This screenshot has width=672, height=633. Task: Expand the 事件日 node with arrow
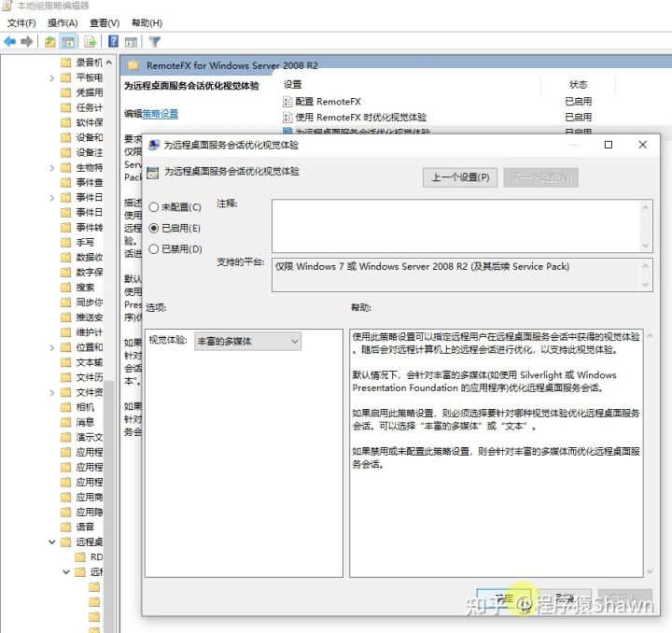(x=52, y=198)
